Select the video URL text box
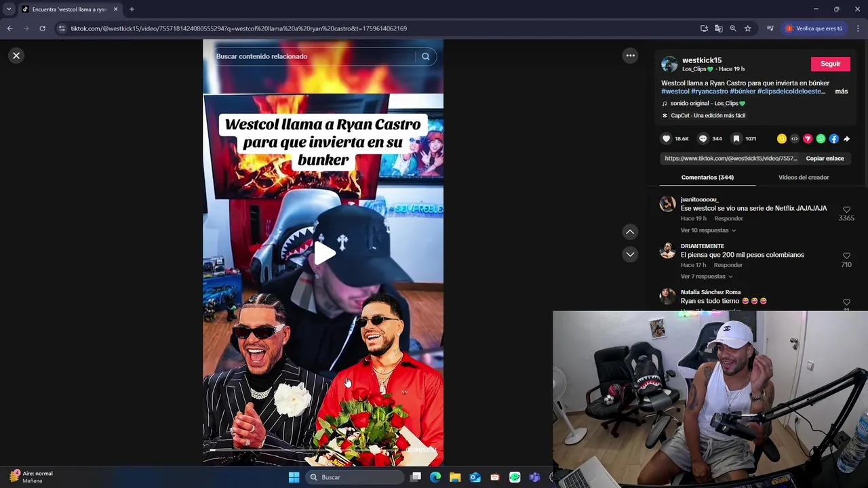Image resolution: width=868 pixels, height=488 pixels. [731, 158]
